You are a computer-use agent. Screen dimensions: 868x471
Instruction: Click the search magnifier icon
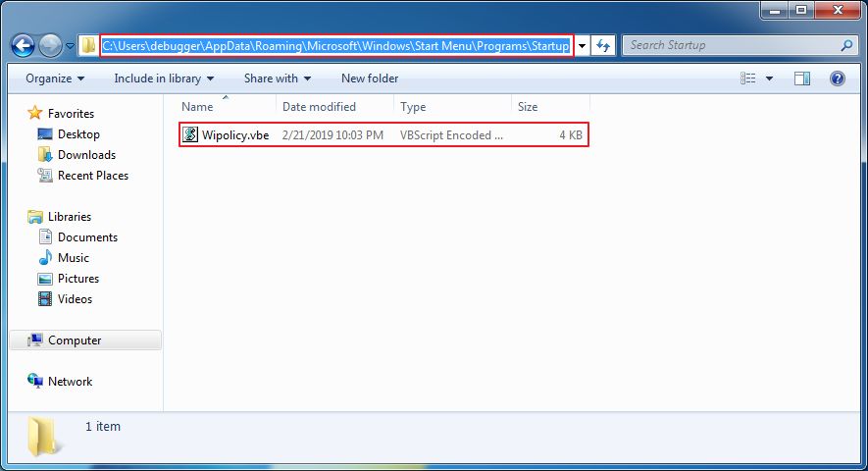(x=846, y=45)
